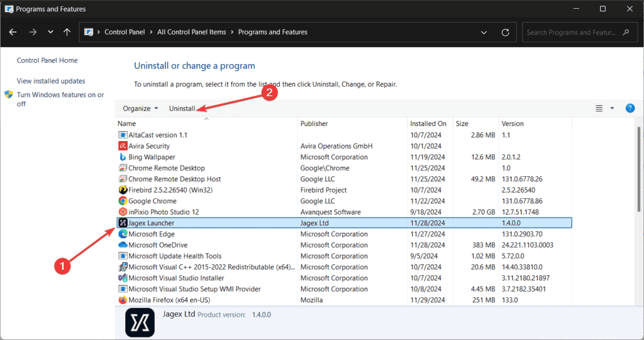The image size is (644, 340).
Task: Sort list by Publisher column header
Action: 314,123
